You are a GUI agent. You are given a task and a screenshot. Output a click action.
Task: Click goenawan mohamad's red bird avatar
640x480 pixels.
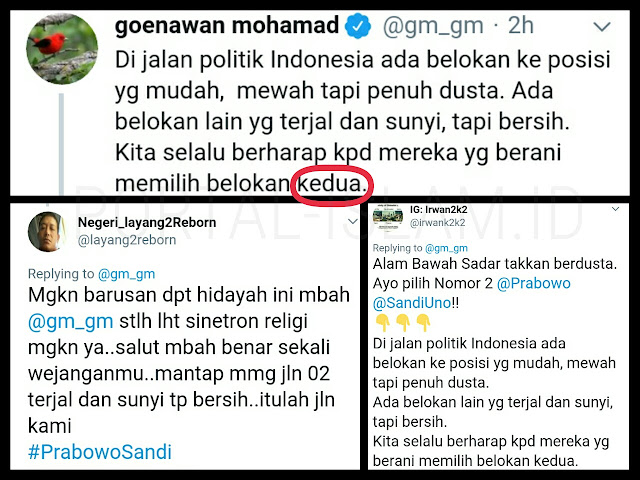(x=62, y=49)
